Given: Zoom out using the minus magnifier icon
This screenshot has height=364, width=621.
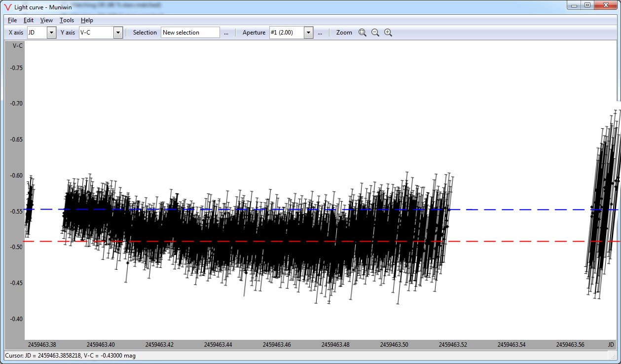Looking at the screenshot, I should click(x=375, y=33).
